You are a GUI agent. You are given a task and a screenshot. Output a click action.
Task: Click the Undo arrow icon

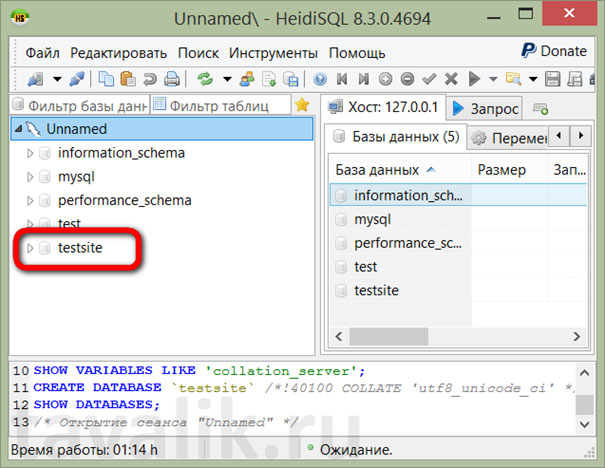pos(150,79)
